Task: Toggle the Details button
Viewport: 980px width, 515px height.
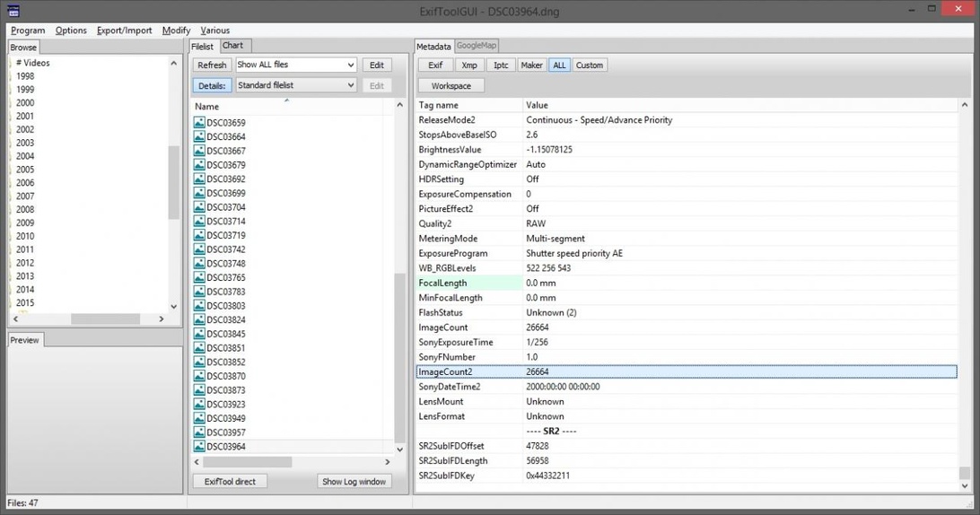Action: pyautogui.click(x=212, y=85)
